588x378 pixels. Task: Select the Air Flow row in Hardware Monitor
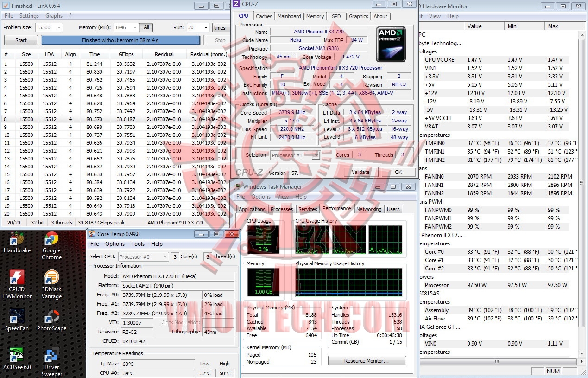[x=498, y=319]
